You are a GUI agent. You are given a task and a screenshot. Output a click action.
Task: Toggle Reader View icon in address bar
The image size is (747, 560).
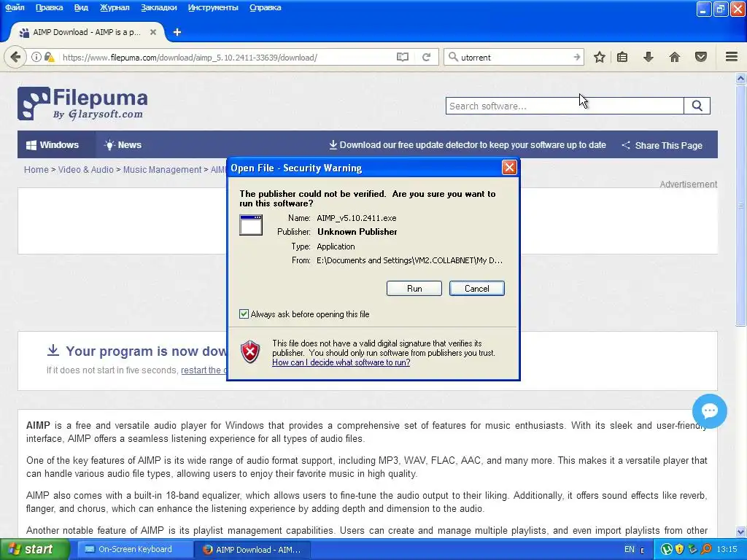point(403,57)
